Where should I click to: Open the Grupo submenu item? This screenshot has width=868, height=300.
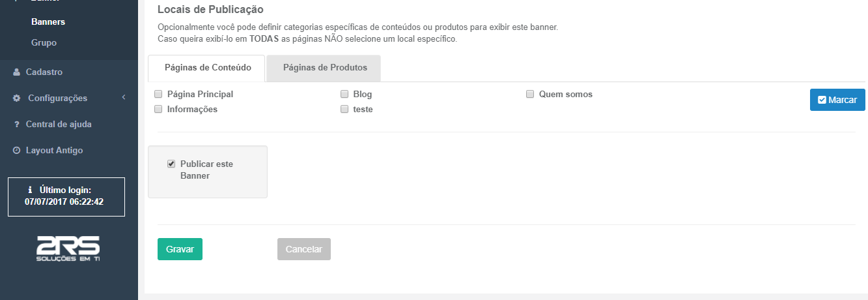(44, 42)
